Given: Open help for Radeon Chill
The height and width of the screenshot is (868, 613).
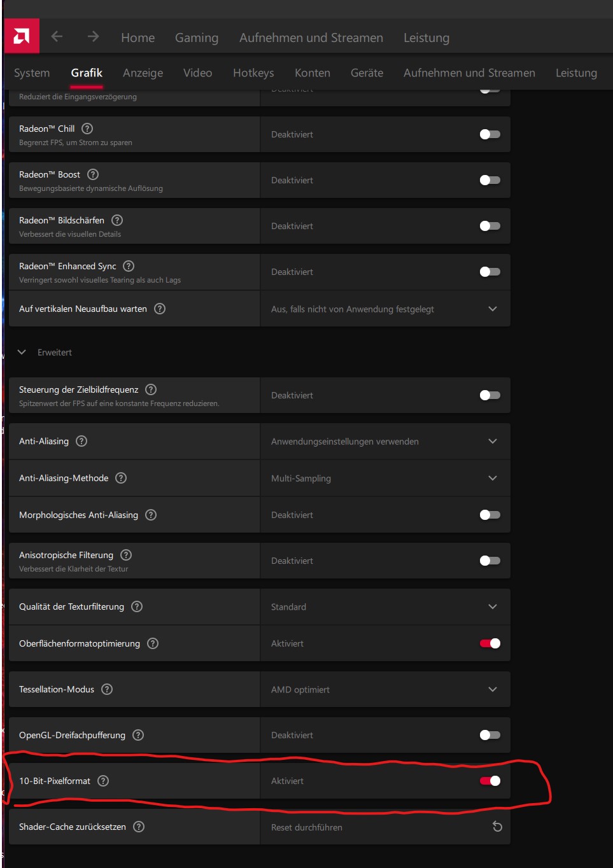Looking at the screenshot, I should (x=87, y=129).
